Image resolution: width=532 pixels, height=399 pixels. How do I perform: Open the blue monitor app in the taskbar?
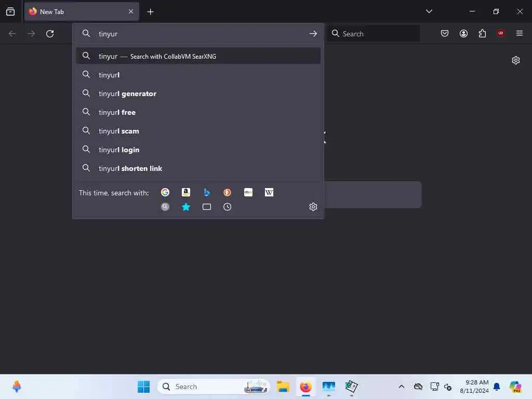(x=328, y=387)
